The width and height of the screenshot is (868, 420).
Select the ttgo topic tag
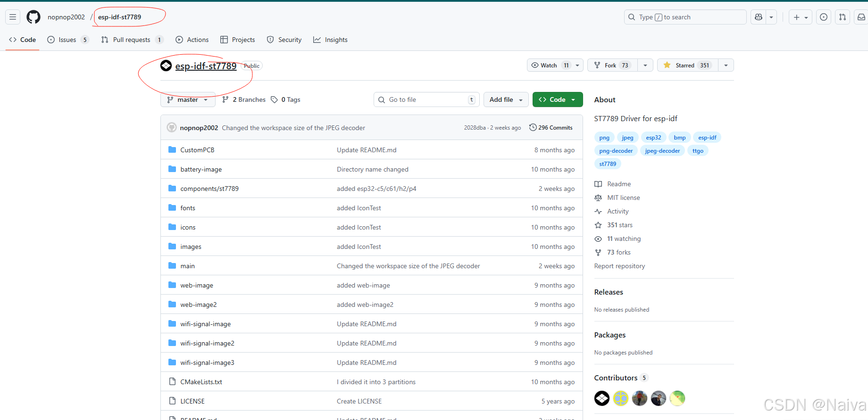pos(698,151)
